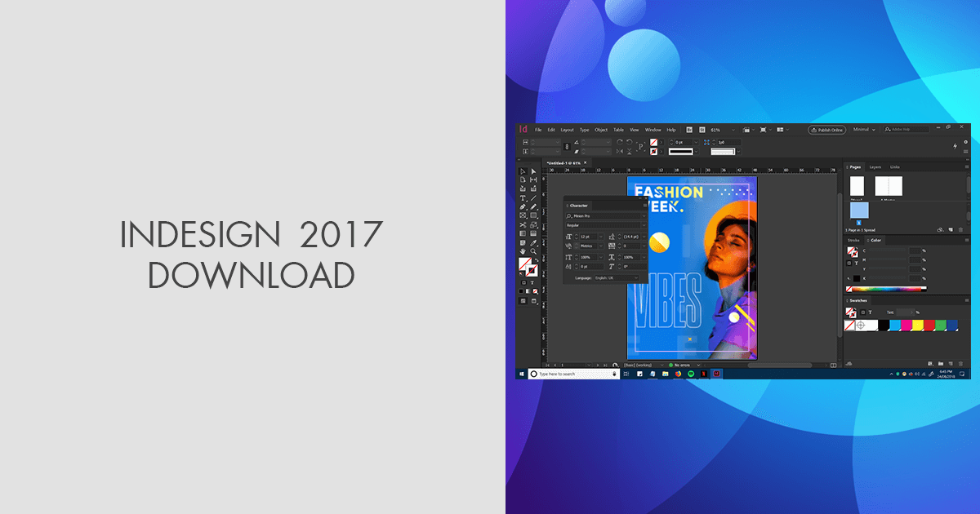This screenshot has width=980, height=514.
Task: Pick up colors with the Eyedropper tool
Action: pyautogui.click(x=532, y=241)
